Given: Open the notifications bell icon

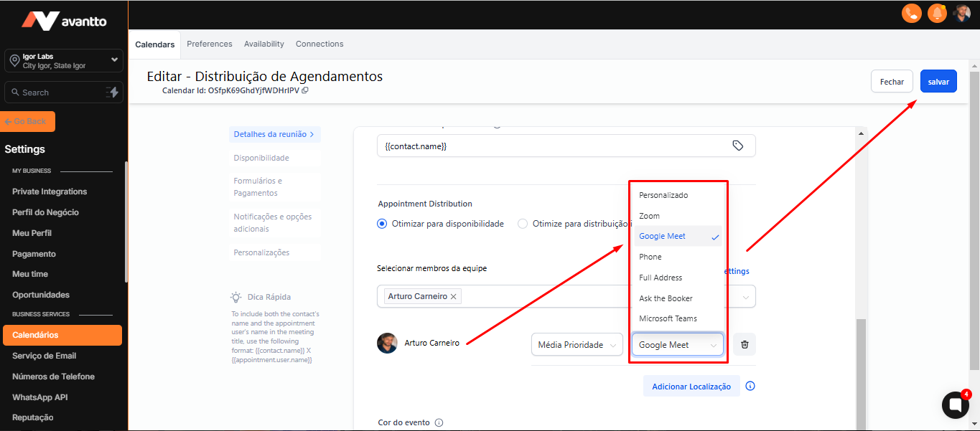Looking at the screenshot, I should [937, 13].
